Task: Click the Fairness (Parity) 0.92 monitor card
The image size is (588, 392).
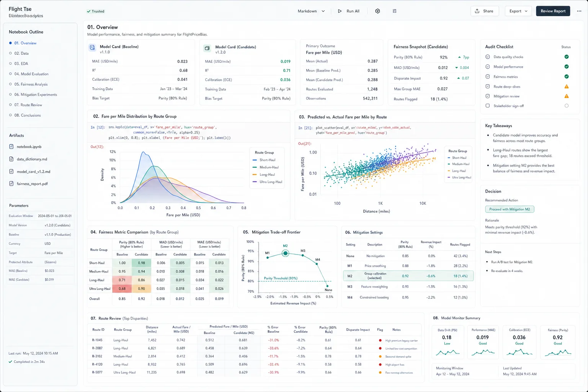Action: pyautogui.click(x=558, y=343)
